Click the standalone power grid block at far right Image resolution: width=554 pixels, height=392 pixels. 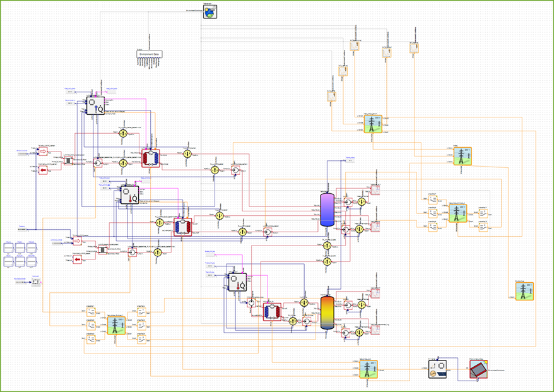coord(524,291)
